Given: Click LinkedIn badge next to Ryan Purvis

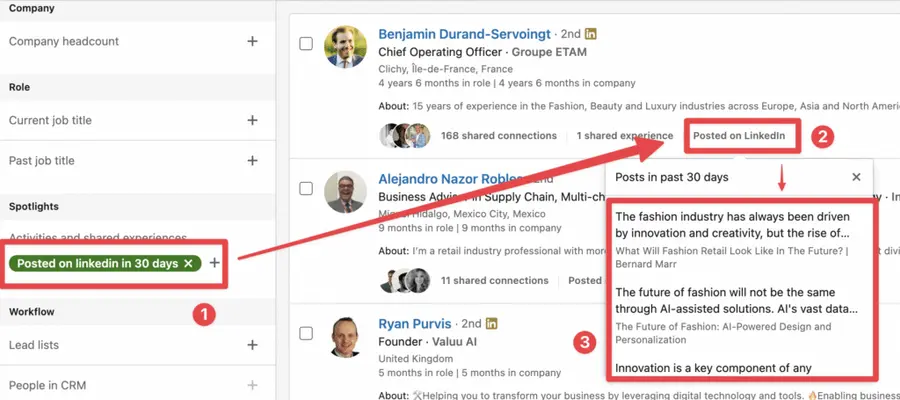Looking at the screenshot, I should 491,323.
